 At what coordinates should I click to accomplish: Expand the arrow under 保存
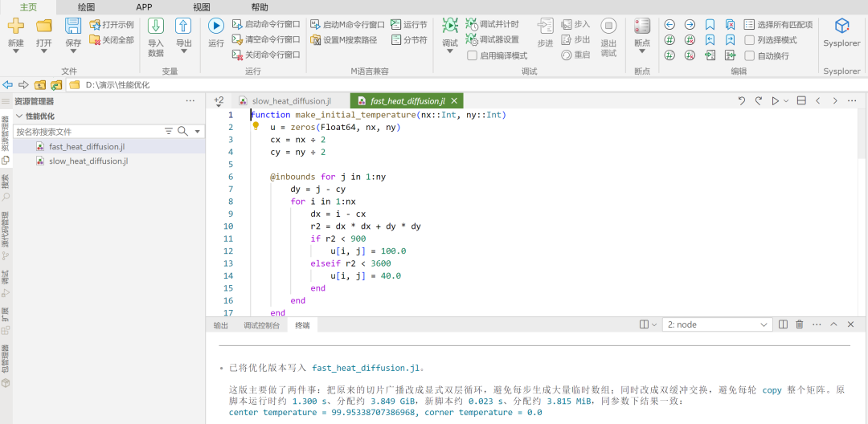coord(73,51)
